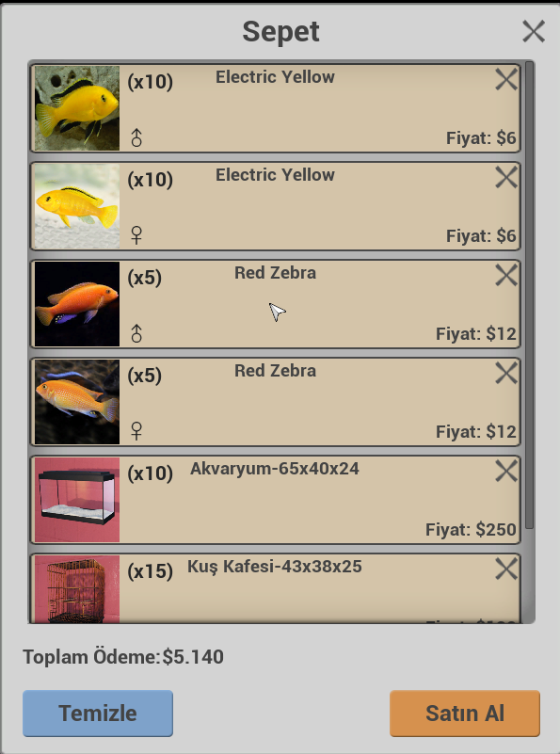The image size is (560, 754).
Task: Remove female Electric Yellow from cart
Action: [506, 178]
